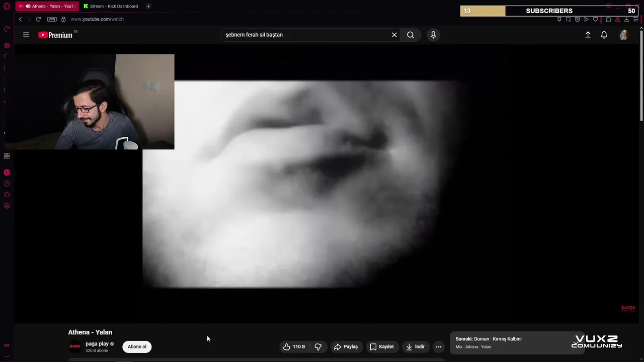Open the sidebar player circle icon
The height and width of the screenshot is (362, 644).
pos(7,172)
